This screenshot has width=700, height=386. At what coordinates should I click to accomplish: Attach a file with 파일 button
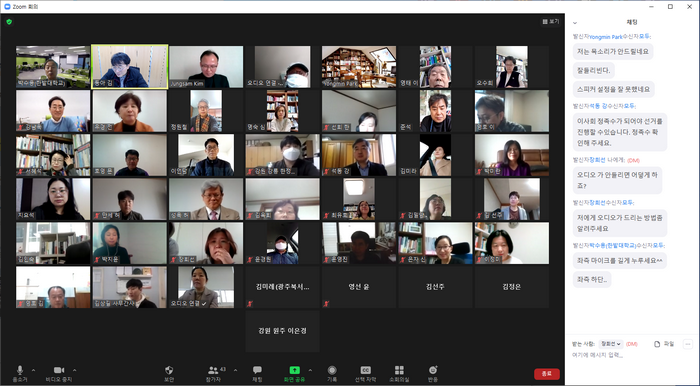664,344
